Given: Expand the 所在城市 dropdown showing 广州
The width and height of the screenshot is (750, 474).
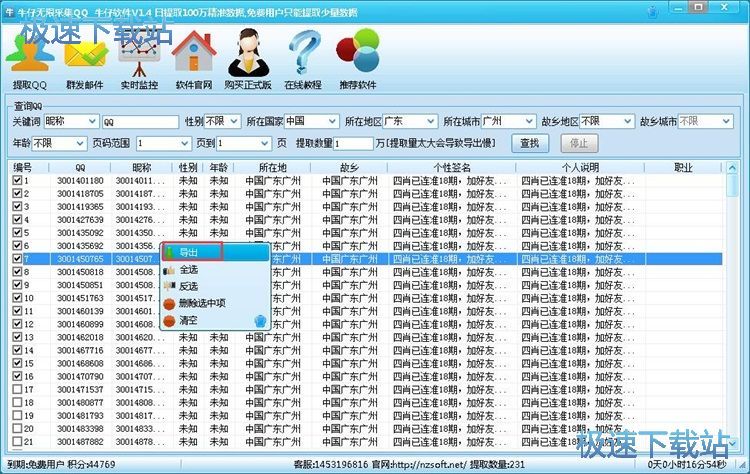Looking at the screenshot, I should 508,121.
